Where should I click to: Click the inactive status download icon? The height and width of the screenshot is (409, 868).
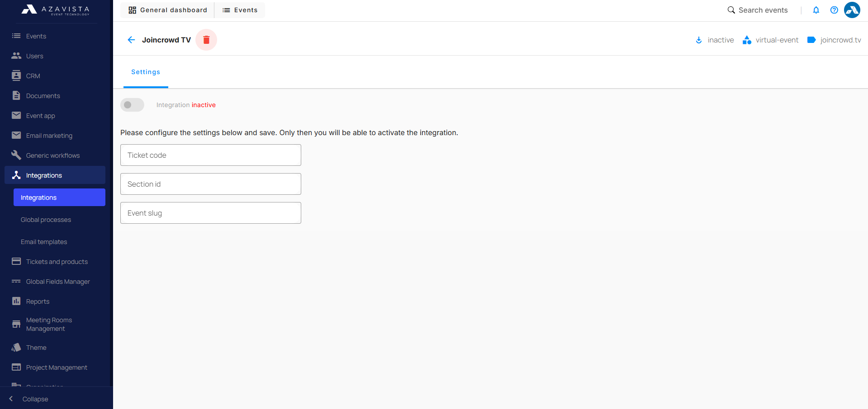[x=699, y=40]
